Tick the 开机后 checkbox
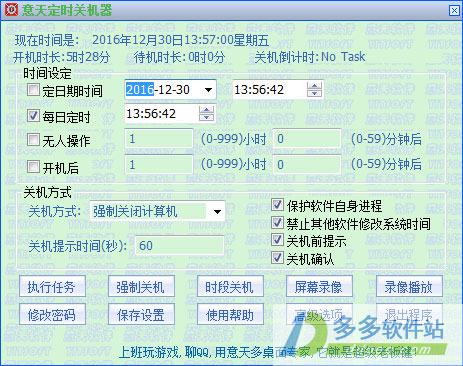 tap(33, 166)
